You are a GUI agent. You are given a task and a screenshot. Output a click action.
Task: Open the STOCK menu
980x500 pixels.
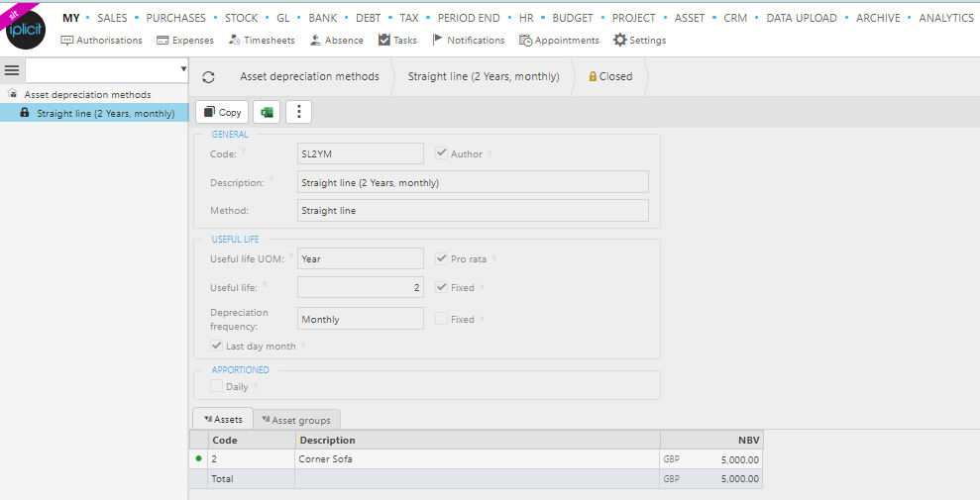click(x=241, y=18)
